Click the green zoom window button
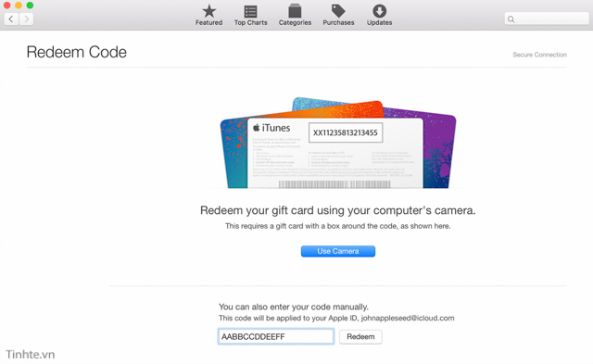Viewport: 593px width, 364px height. click(30, 6)
